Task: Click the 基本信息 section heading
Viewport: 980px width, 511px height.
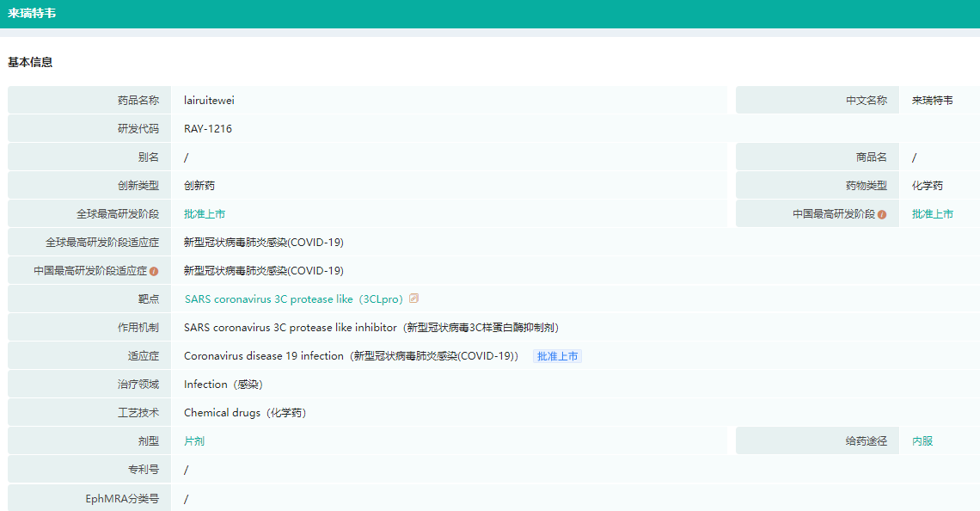Action: pyautogui.click(x=30, y=62)
